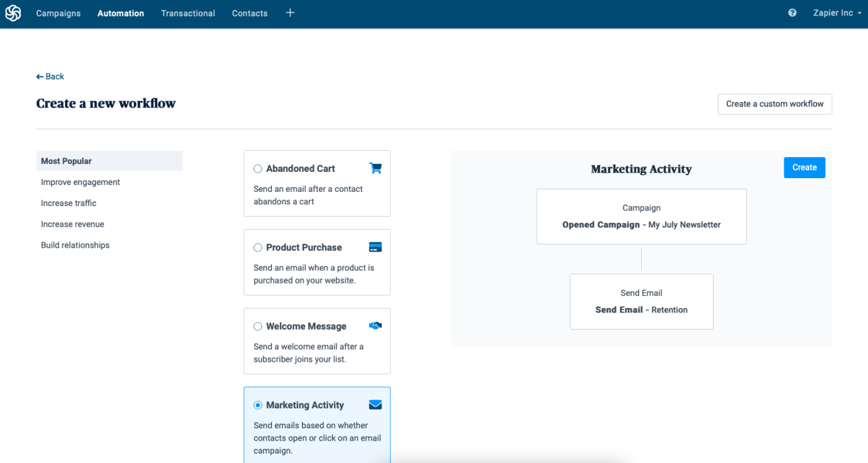Image resolution: width=868 pixels, height=463 pixels.
Task: Click the Product Purchase credit card icon
Action: point(375,247)
